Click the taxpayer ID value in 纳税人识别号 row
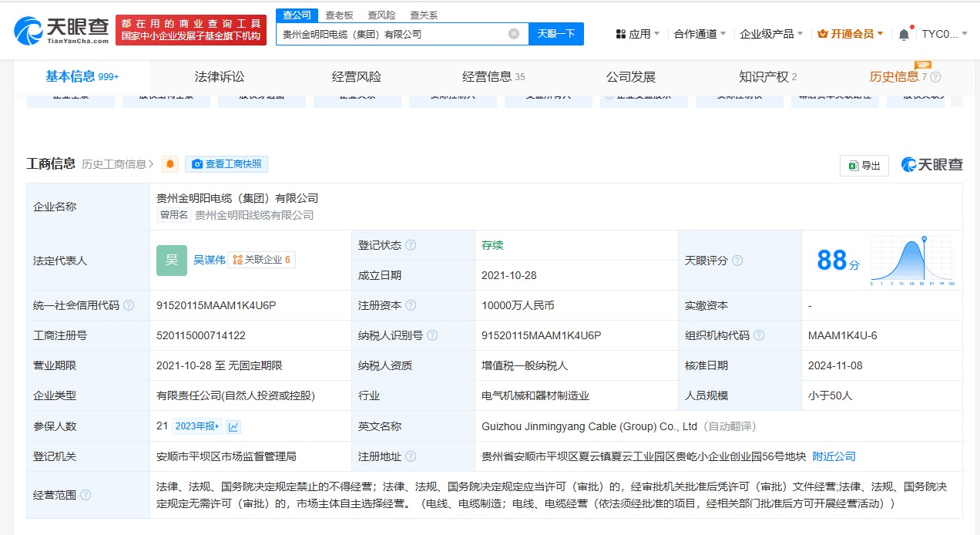Image resolution: width=980 pixels, height=535 pixels. tap(542, 335)
